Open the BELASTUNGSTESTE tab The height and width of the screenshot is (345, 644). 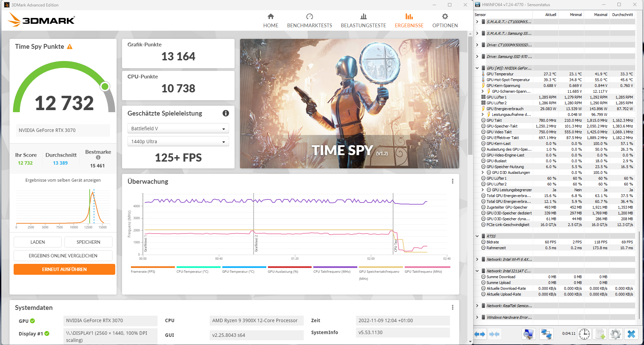(363, 21)
